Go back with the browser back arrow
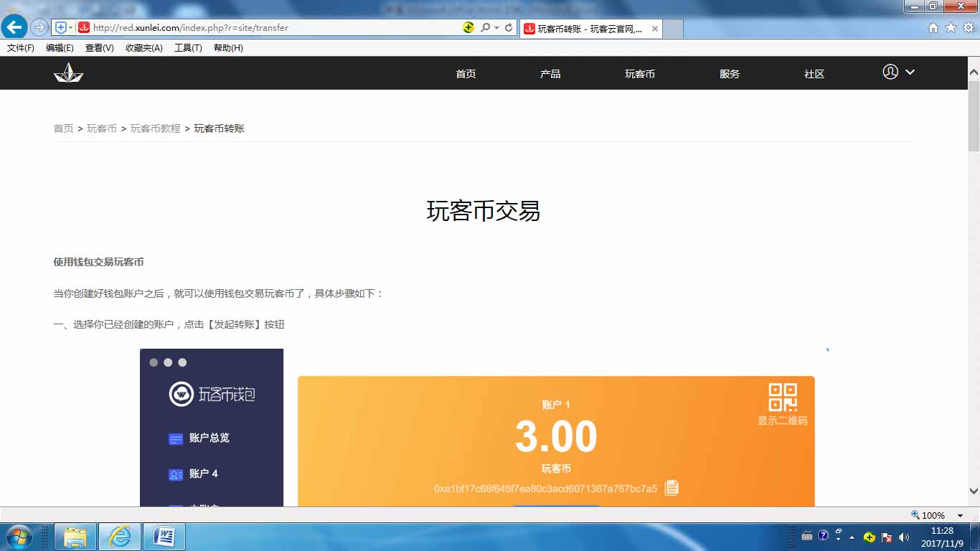The height and width of the screenshot is (551, 980). [x=14, y=27]
